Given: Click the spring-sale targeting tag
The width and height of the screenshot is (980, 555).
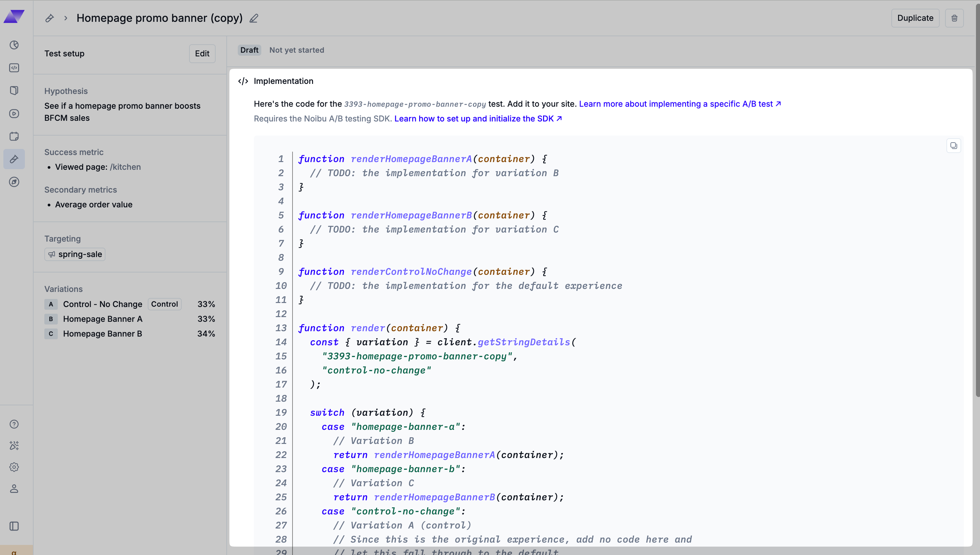Looking at the screenshot, I should coord(75,254).
